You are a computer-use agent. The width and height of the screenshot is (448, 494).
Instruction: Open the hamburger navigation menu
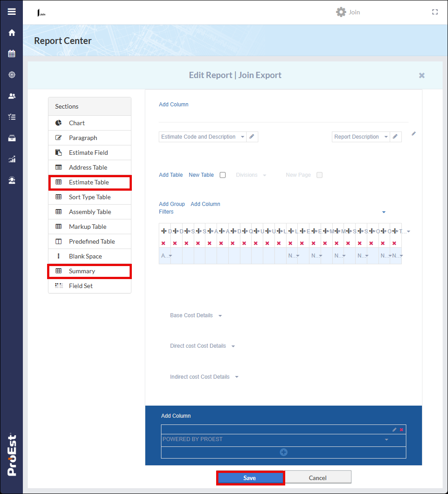[12, 11]
